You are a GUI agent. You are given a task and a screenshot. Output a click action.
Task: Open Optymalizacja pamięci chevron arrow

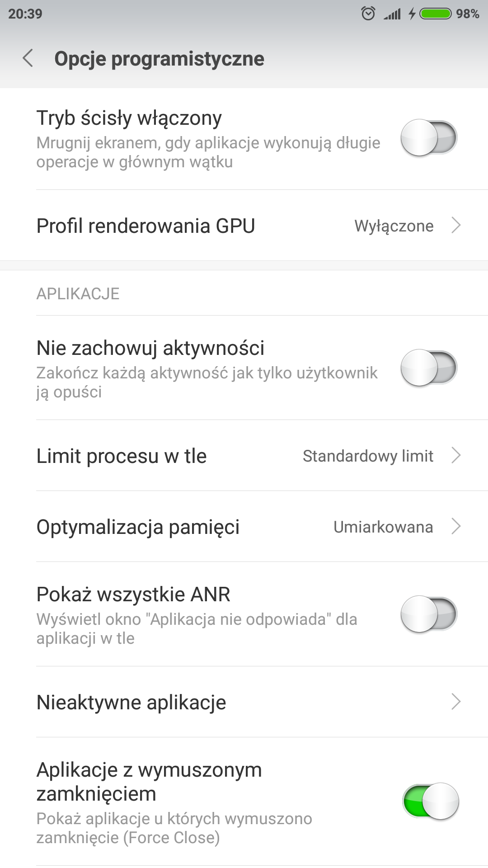tap(456, 526)
